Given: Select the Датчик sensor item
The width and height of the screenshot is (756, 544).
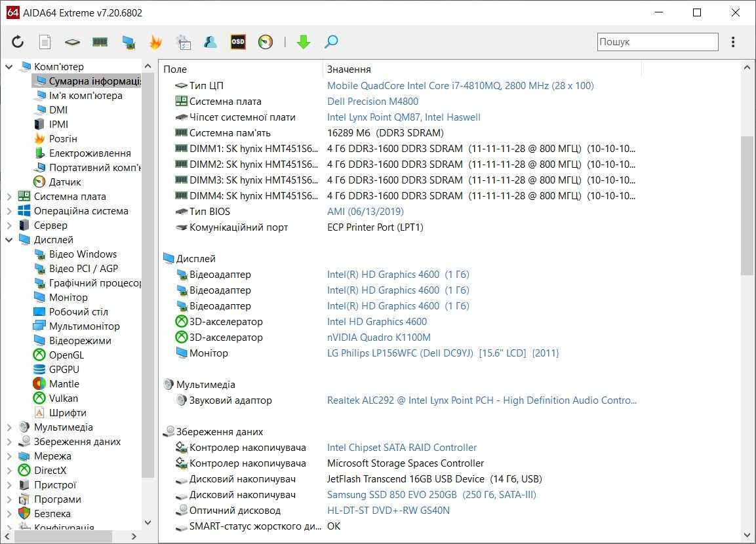Looking at the screenshot, I should [x=58, y=182].
